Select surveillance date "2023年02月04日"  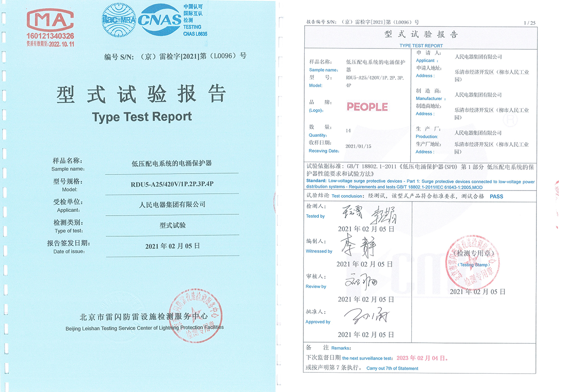(422, 358)
